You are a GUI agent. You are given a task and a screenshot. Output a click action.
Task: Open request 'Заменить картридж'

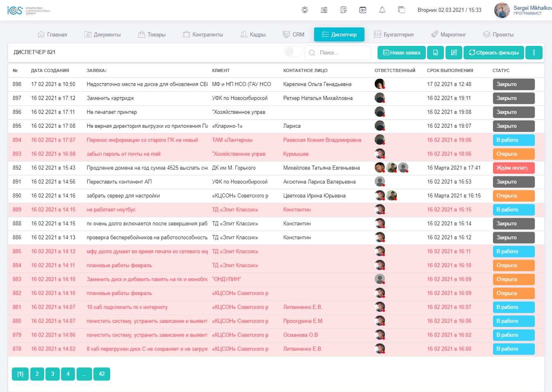tap(110, 98)
